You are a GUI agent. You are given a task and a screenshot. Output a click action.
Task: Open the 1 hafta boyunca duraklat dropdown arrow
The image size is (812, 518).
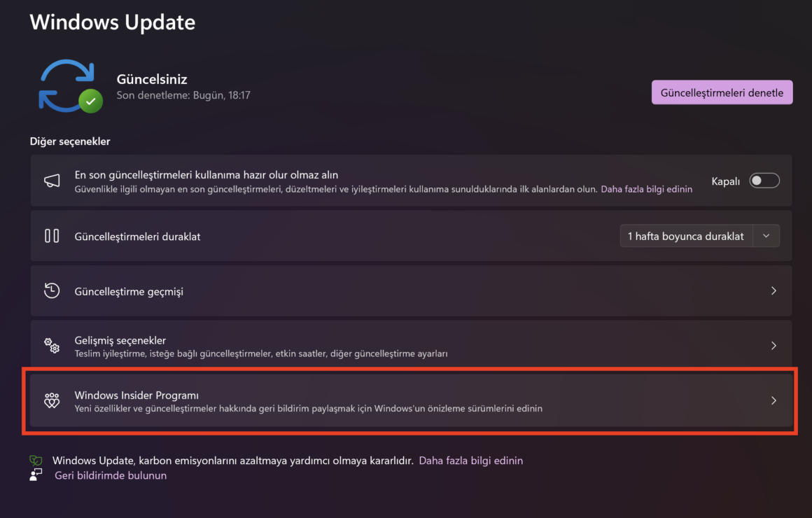pyautogui.click(x=766, y=236)
